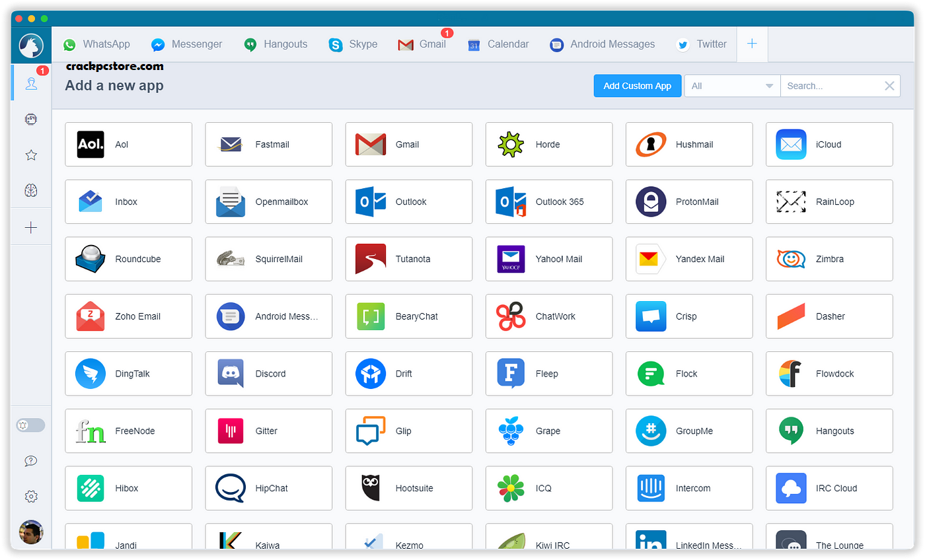The width and height of the screenshot is (925, 560).
Task: Toggle the sidebar do-not-disturb switch
Action: point(30,425)
